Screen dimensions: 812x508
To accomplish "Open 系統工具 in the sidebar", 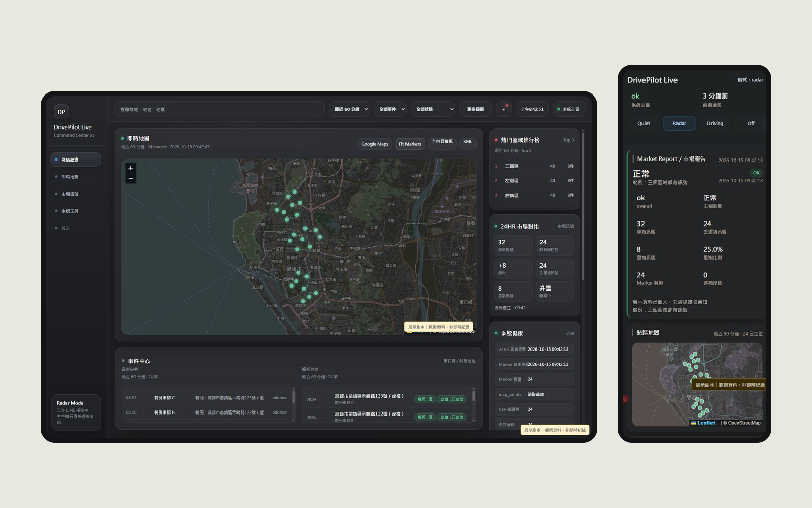I will click(x=76, y=211).
